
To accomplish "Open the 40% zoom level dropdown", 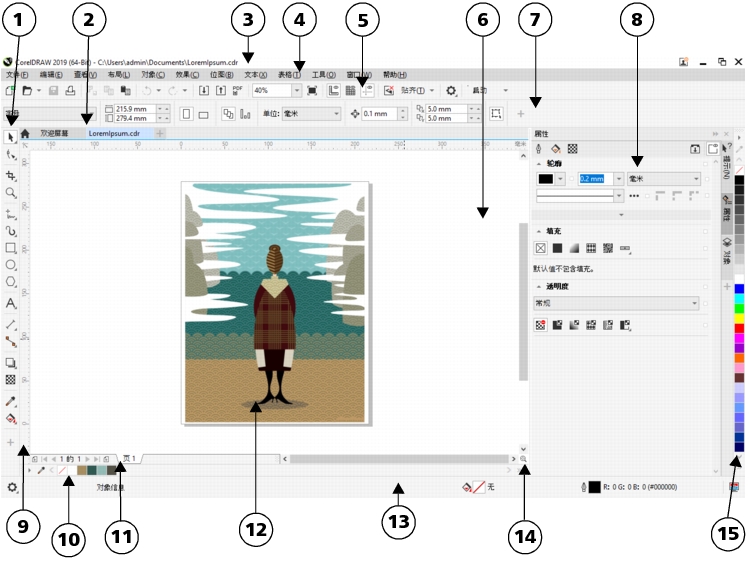I will tap(297, 90).
